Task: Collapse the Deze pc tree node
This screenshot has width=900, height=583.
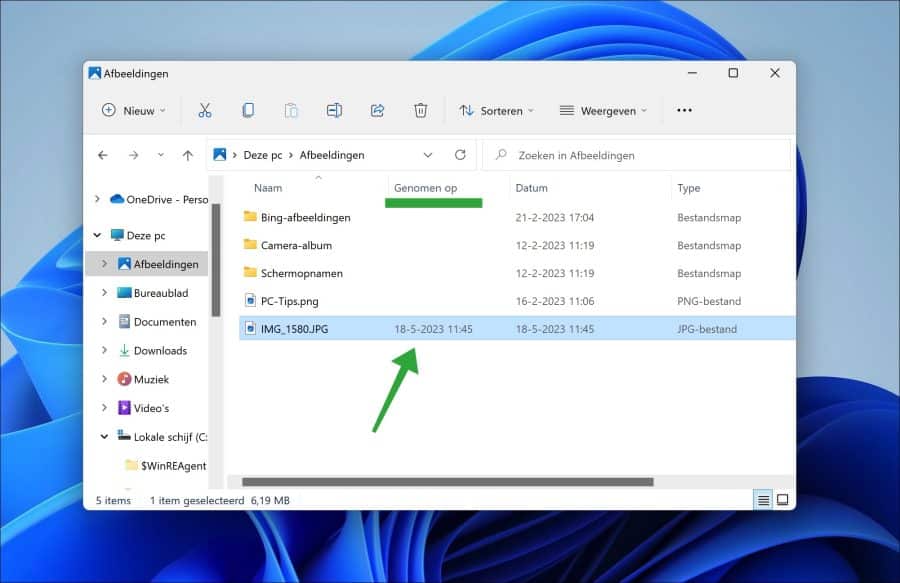Action: click(97, 235)
